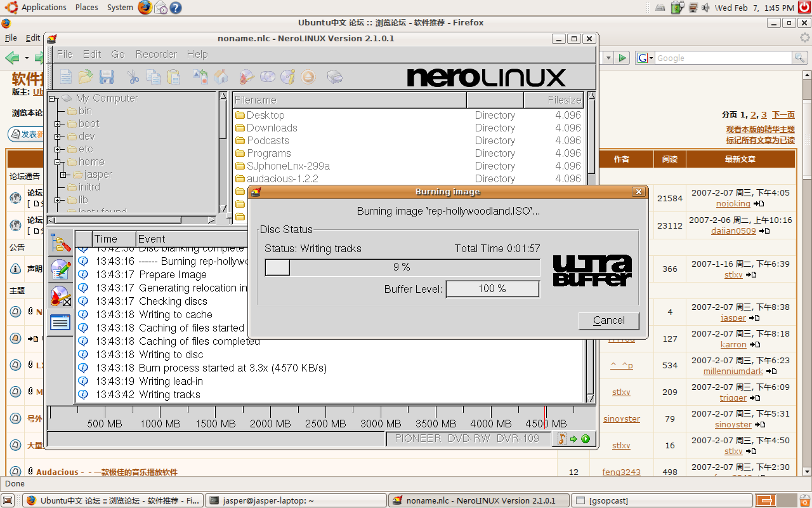This screenshot has height=508, width=812.
Task: Open the Nero Help menu
Action: pyautogui.click(x=197, y=54)
